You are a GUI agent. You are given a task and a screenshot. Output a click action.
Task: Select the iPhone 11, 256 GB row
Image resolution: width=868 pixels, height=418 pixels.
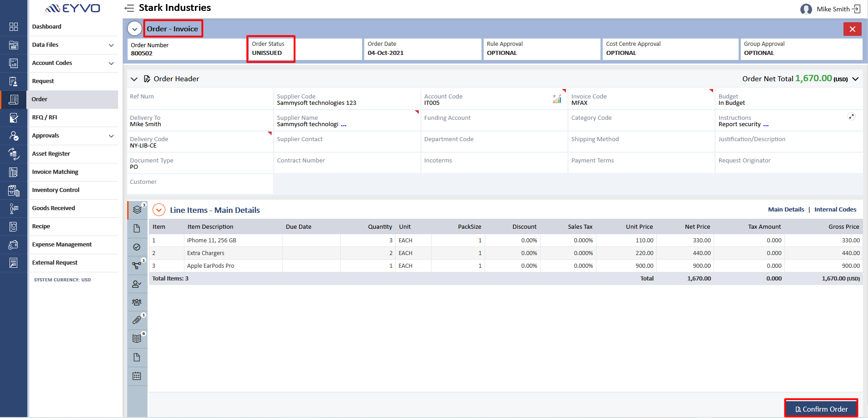(506, 241)
